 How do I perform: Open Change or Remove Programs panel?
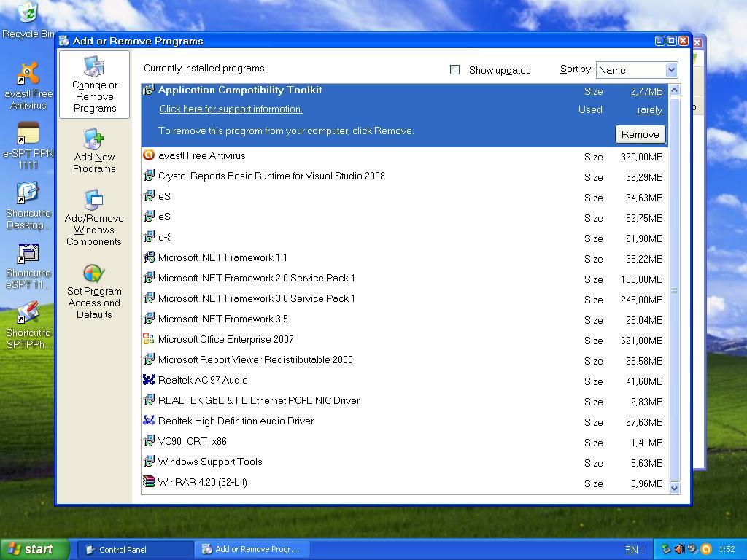click(94, 85)
